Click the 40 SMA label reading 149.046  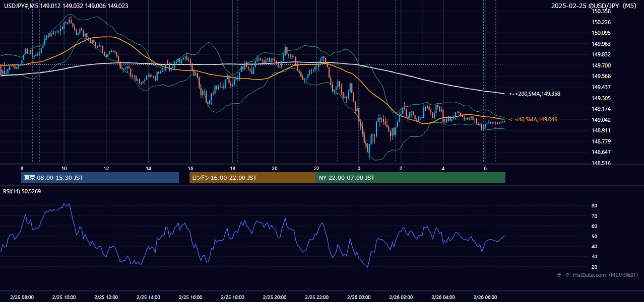[x=533, y=119]
